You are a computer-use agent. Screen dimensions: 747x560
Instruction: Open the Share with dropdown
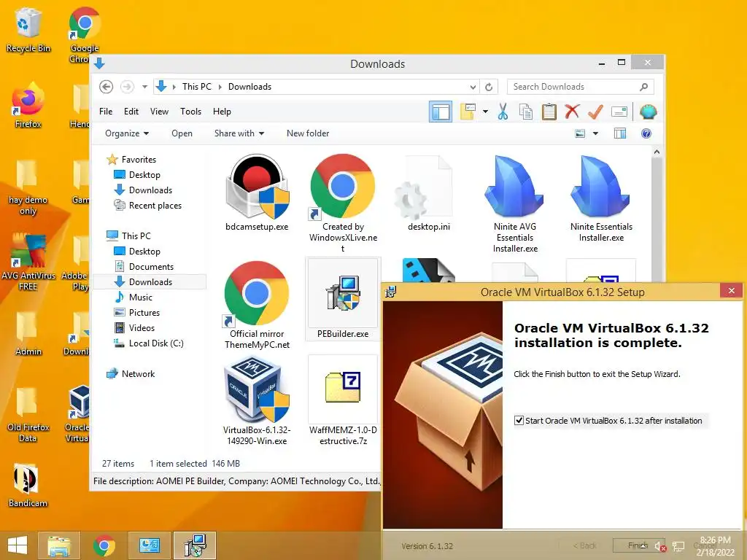(239, 133)
